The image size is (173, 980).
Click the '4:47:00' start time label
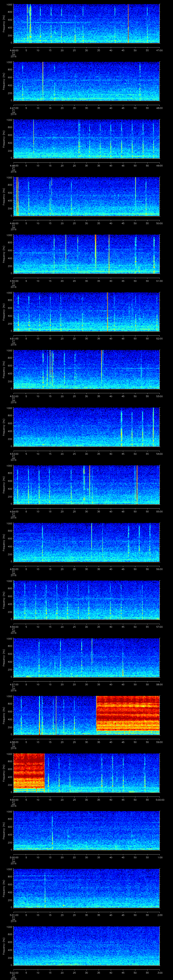click(14, 108)
